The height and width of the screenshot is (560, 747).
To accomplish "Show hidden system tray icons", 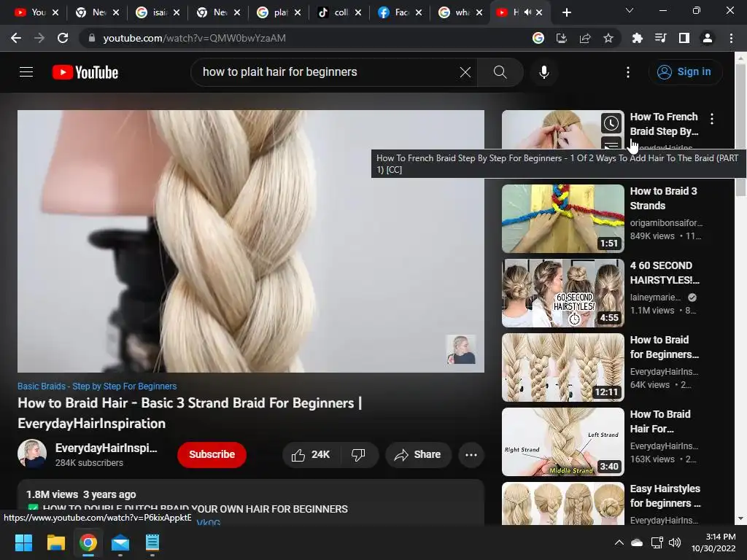I will point(619,542).
